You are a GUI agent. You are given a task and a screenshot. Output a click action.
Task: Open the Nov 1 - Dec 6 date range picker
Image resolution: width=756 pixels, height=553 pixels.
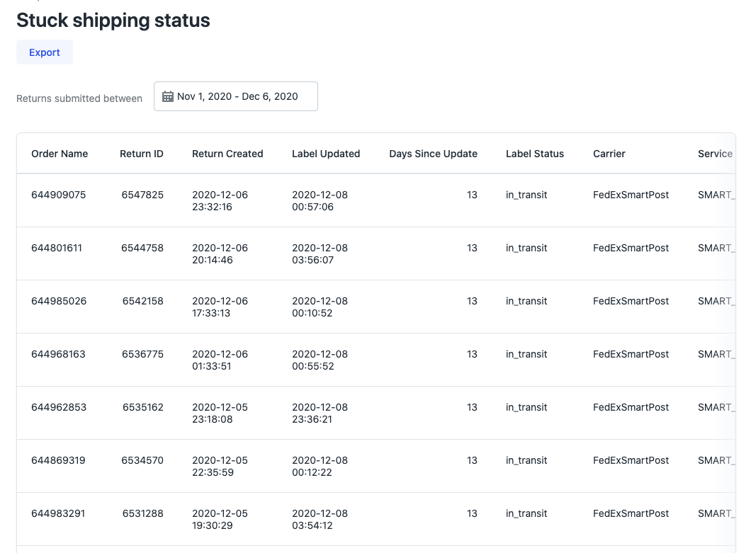pyautogui.click(x=237, y=96)
